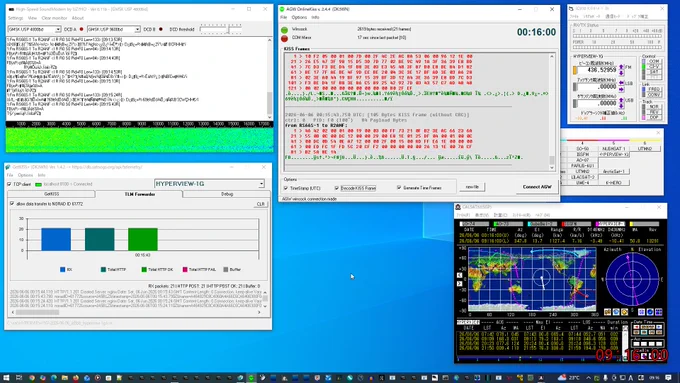Select REV tracking mode
The height and width of the screenshot is (383, 680).
pyautogui.click(x=654, y=112)
